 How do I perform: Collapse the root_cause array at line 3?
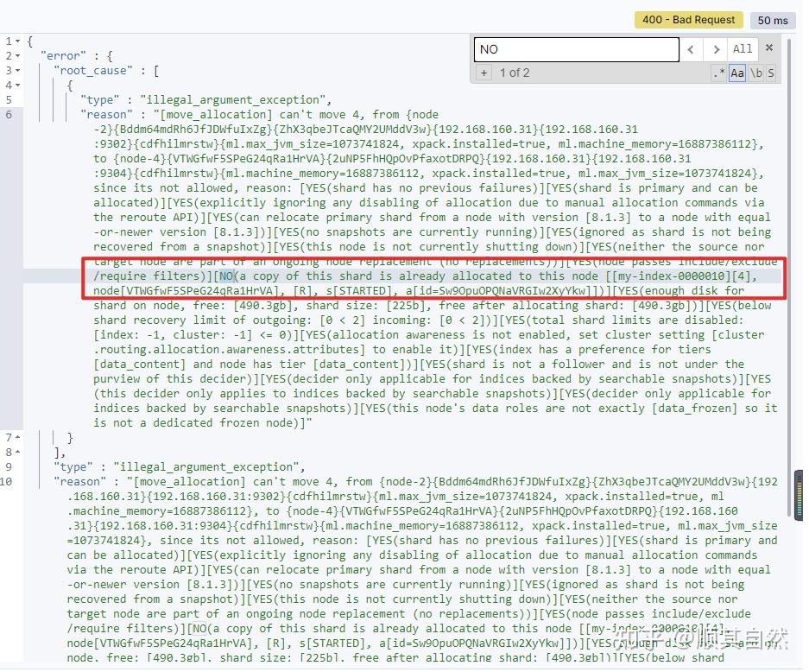click(x=19, y=70)
